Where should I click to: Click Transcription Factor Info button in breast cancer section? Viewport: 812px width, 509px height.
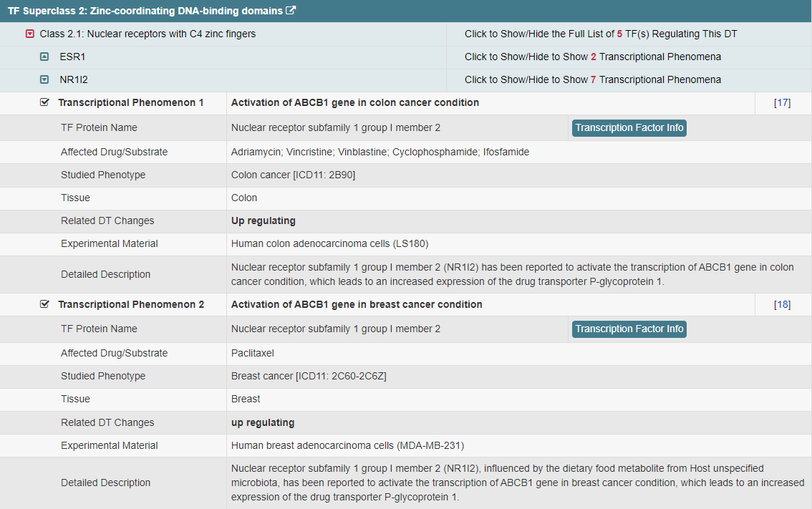(629, 329)
